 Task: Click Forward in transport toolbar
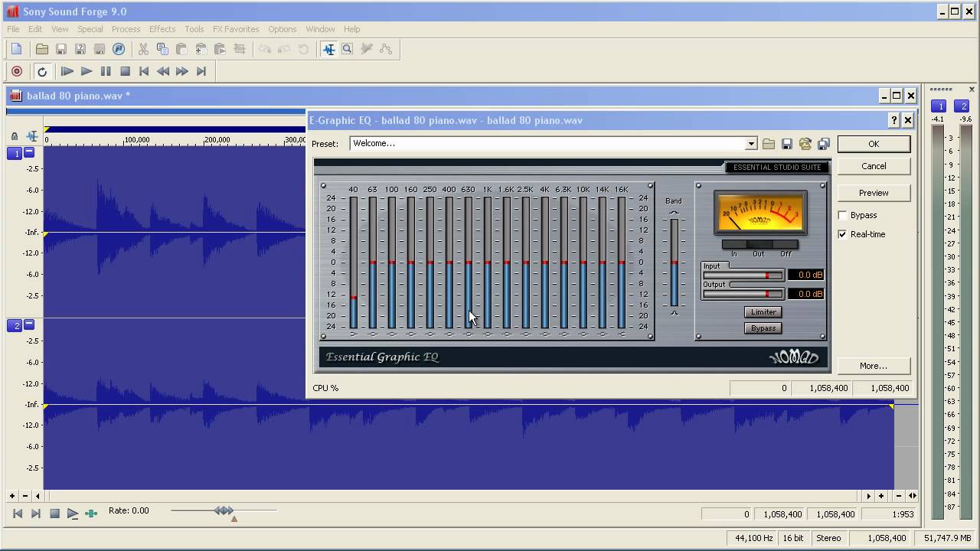pos(182,71)
